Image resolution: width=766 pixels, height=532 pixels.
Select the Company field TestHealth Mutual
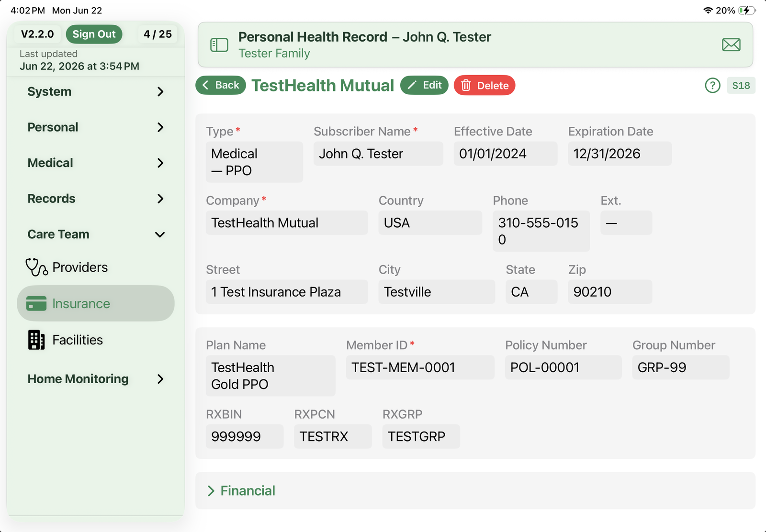[x=287, y=223]
